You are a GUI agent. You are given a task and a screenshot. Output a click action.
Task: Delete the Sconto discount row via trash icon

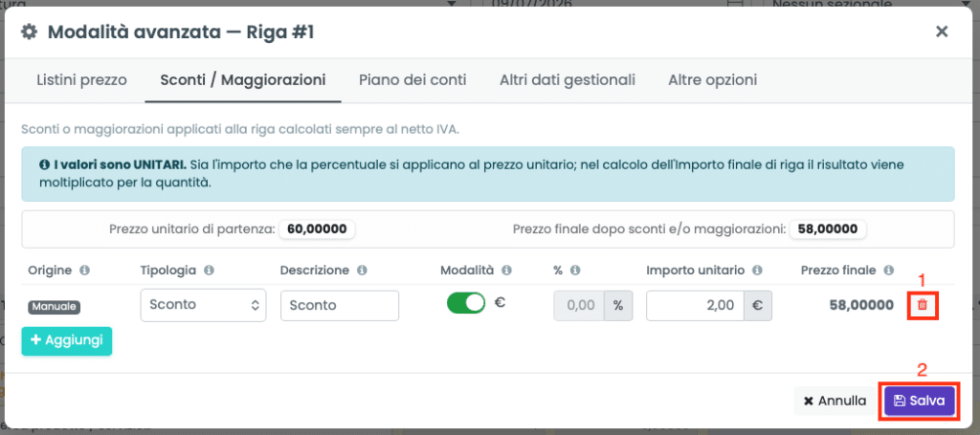click(x=922, y=305)
